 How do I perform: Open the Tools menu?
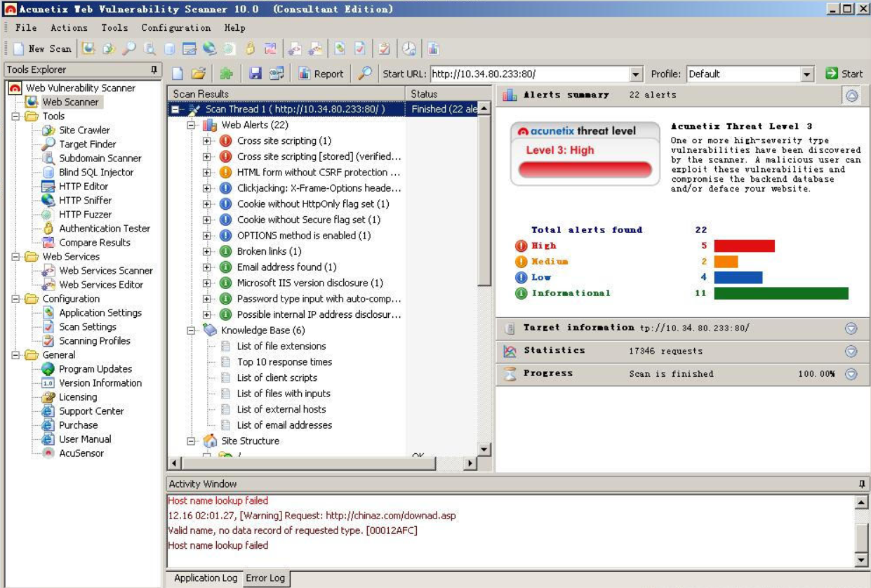(114, 27)
